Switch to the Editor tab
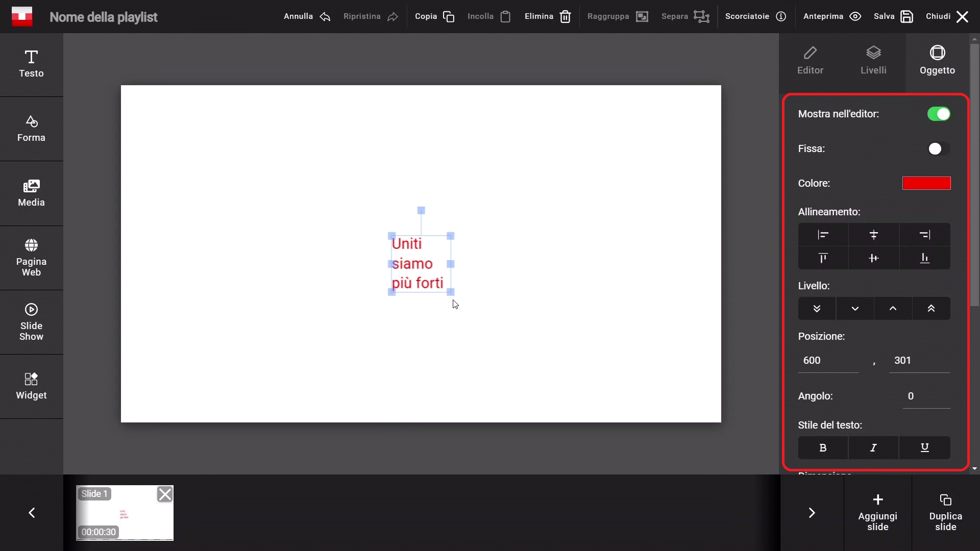This screenshot has width=980, height=551. click(x=810, y=60)
